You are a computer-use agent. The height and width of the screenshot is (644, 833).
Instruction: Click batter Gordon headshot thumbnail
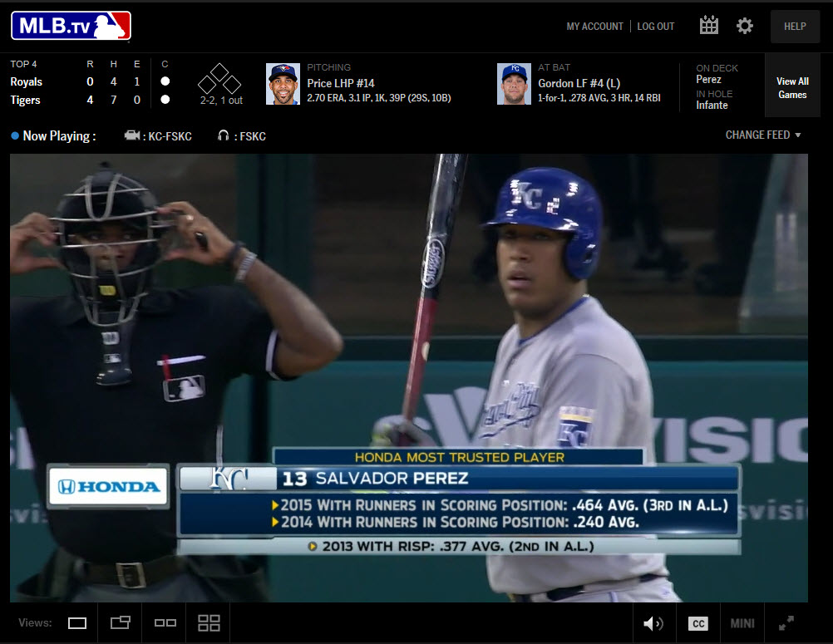click(x=514, y=84)
